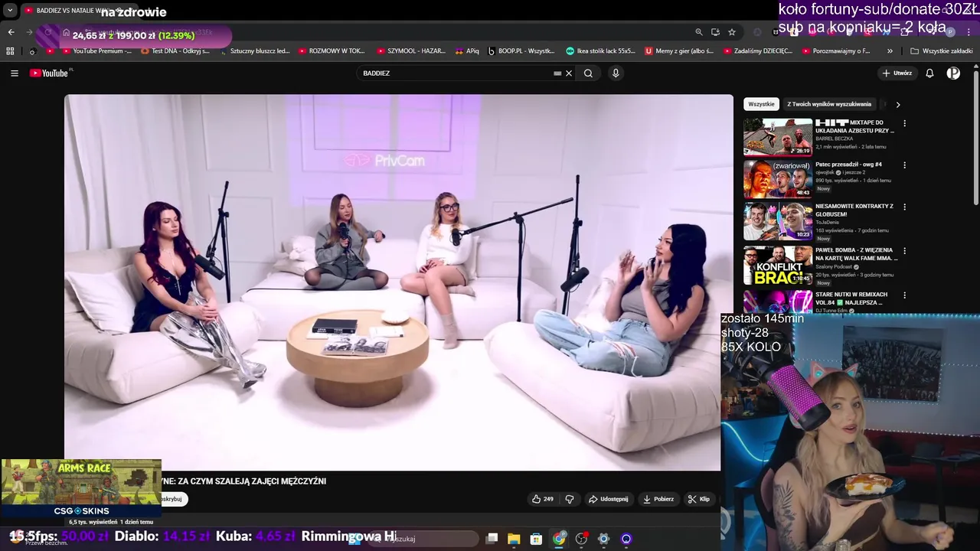Image resolution: width=980 pixels, height=551 pixels.
Task: Open Zadaliśmy DZIECIĘC bookmark
Action: pyautogui.click(x=758, y=51)
